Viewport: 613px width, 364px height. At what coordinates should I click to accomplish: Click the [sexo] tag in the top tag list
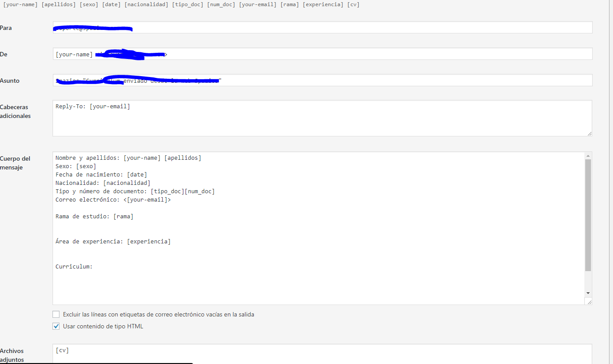89,4
